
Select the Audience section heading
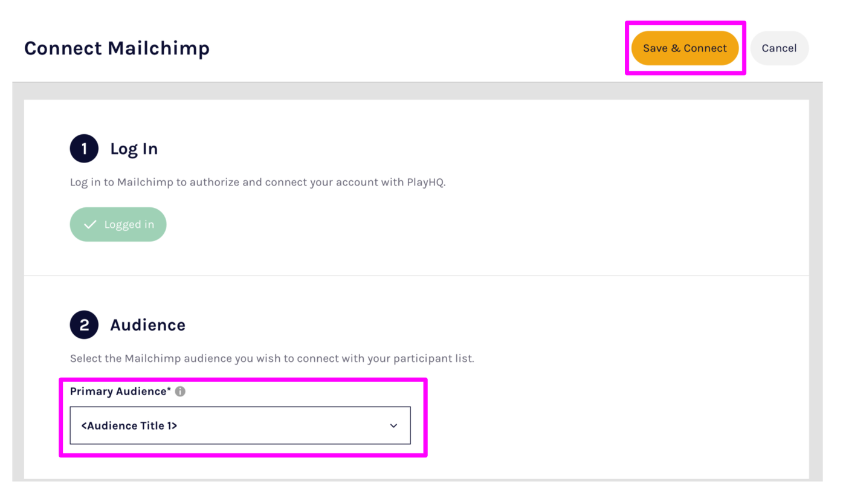147,325
